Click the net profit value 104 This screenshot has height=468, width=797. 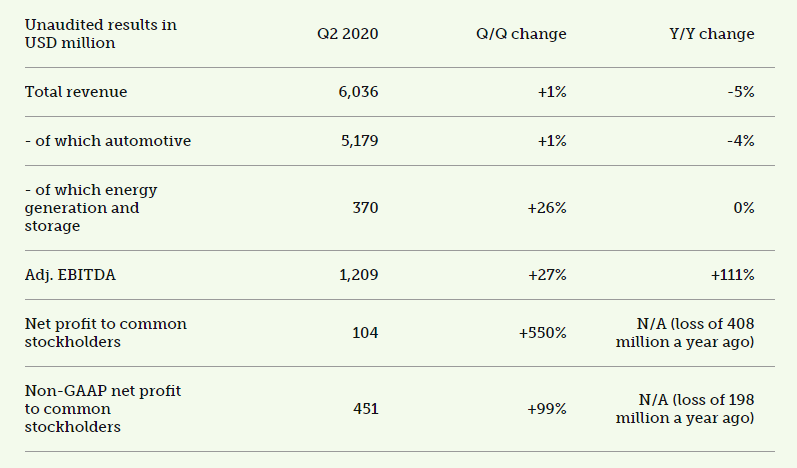click(365, 333)
